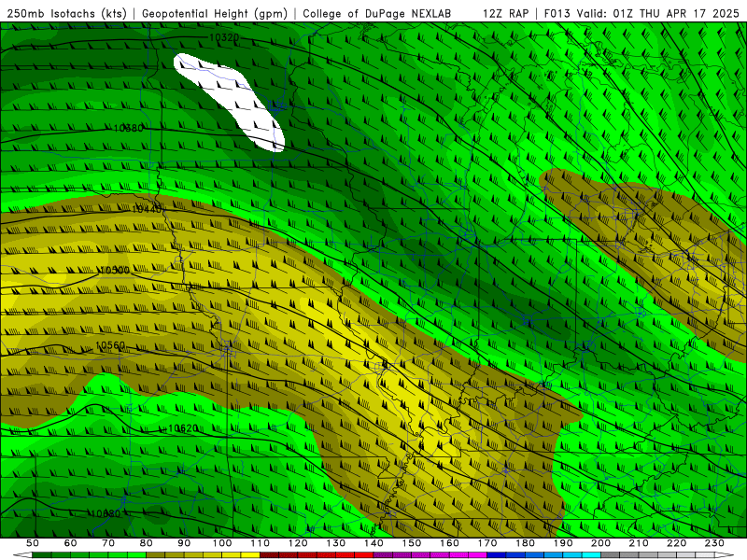Click the dark blue swatch under the 170 label
The image size is (747, 560).
[497, 554]
